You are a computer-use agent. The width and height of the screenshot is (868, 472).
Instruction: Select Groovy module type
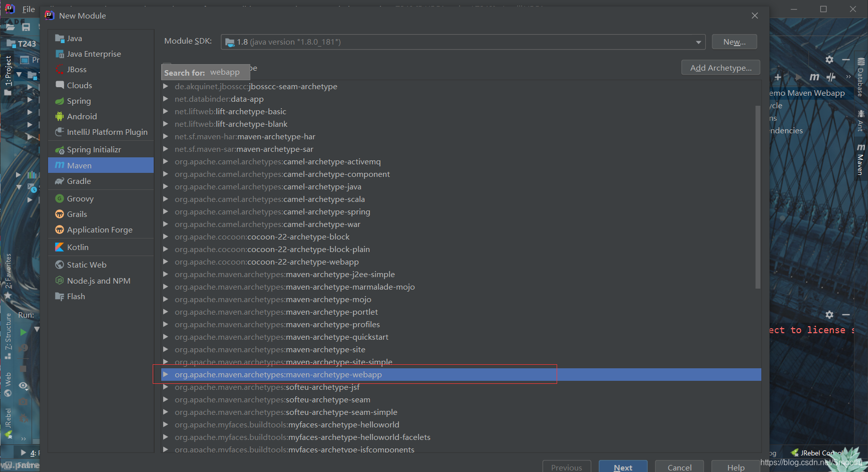click(80, 199)
